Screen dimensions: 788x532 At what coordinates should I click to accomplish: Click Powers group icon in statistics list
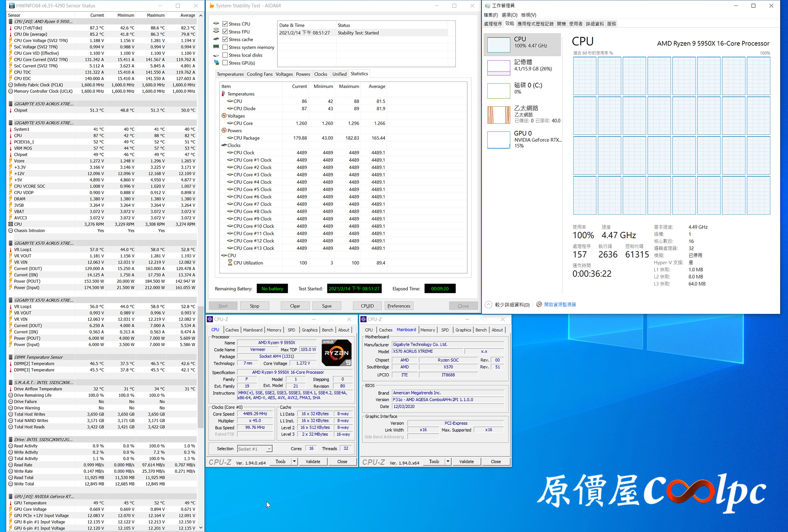(x=224, y=130)
